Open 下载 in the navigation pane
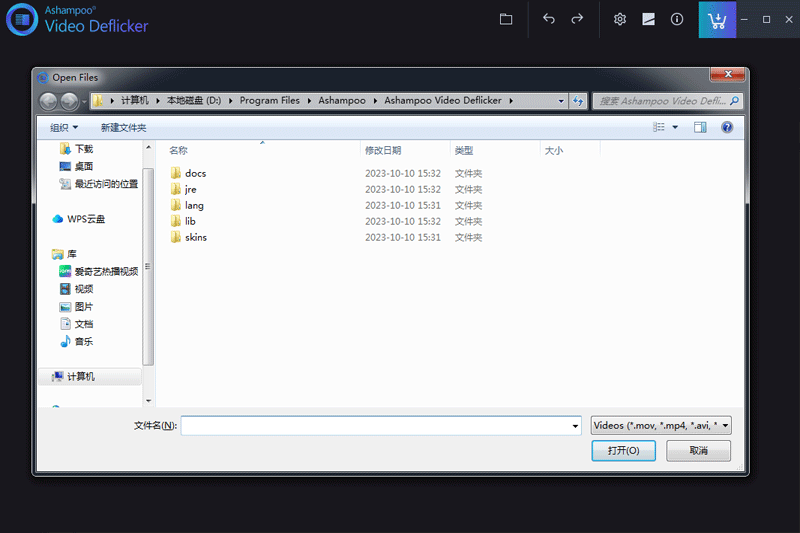The image size is (800, 533). (x=77, y=148)
